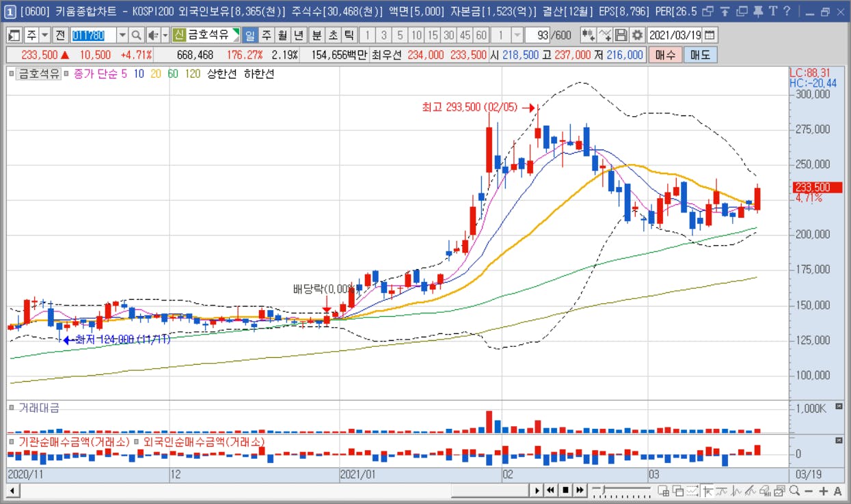Click the 매수 buy button
Image resolution: width=851 pixels, height=504 pixels.
665,55
